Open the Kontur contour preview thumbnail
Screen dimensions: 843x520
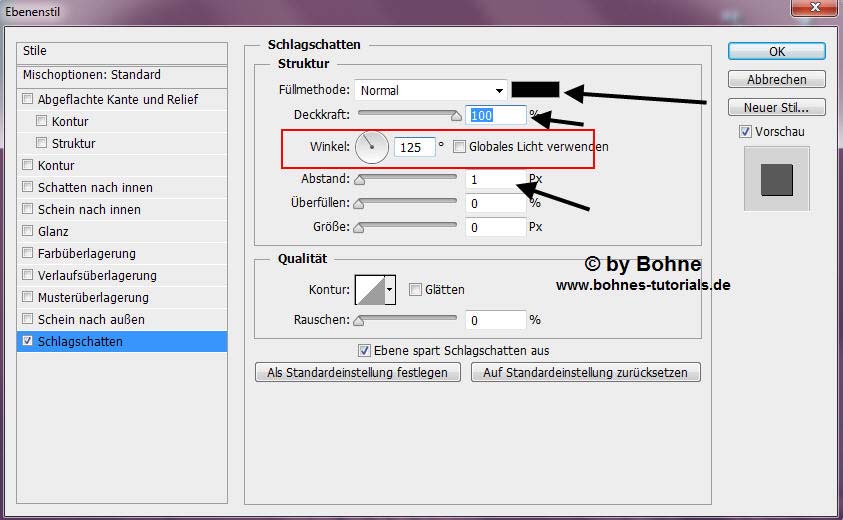pos(370,290)
